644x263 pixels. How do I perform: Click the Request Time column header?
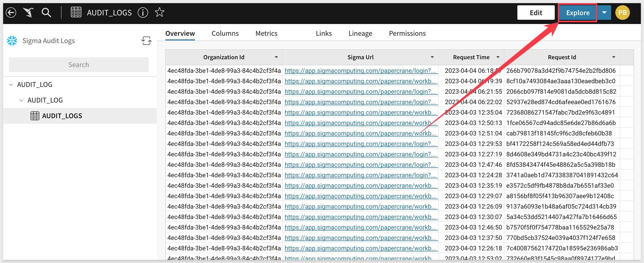tap(471, 57)
